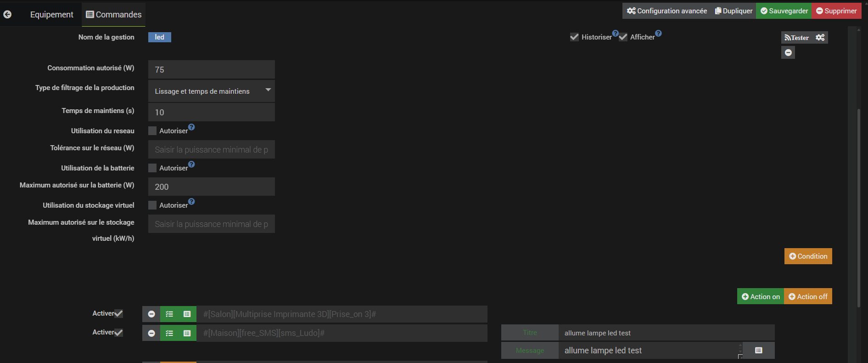Click the Titre field with allume lampe led test
This screenshot has width=868, height=363.
tap(666, 333)
